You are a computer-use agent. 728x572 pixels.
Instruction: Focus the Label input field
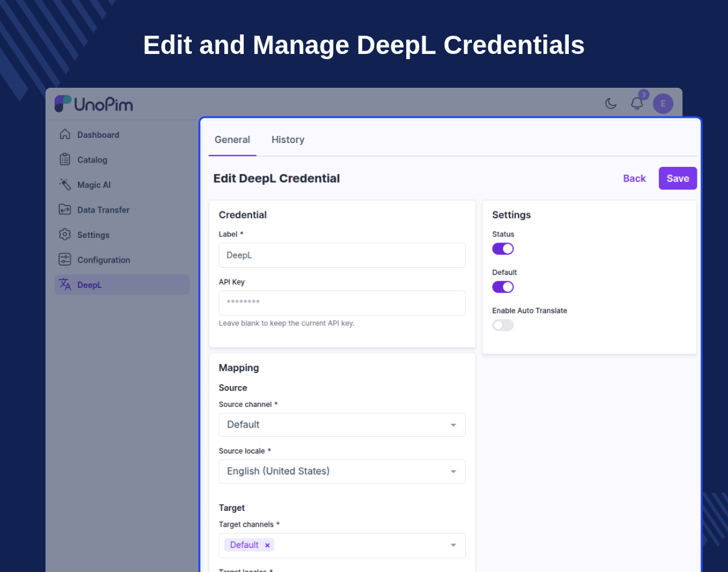342,255
